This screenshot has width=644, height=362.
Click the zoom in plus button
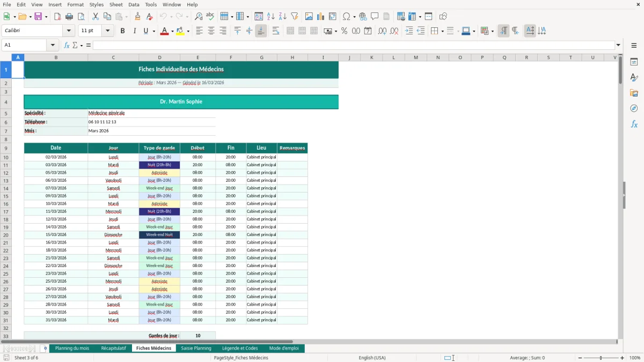(x=623, y=358)
